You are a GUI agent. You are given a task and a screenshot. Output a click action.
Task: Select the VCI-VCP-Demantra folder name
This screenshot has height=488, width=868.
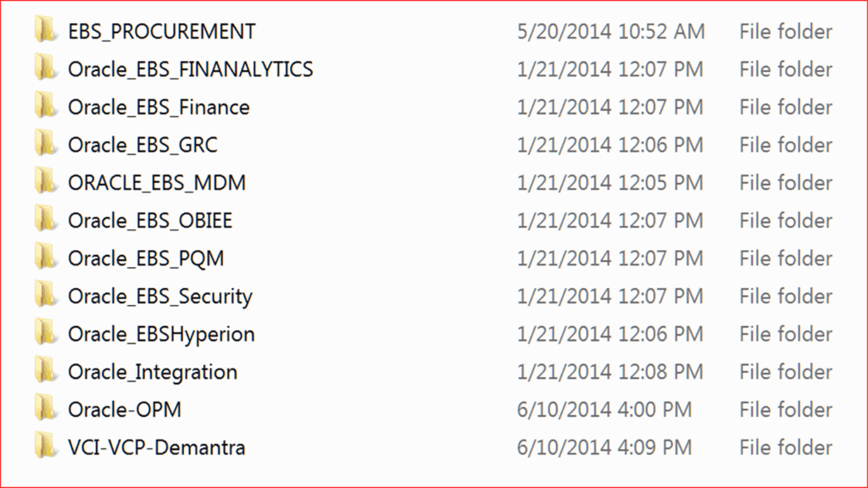click(157, 447)
